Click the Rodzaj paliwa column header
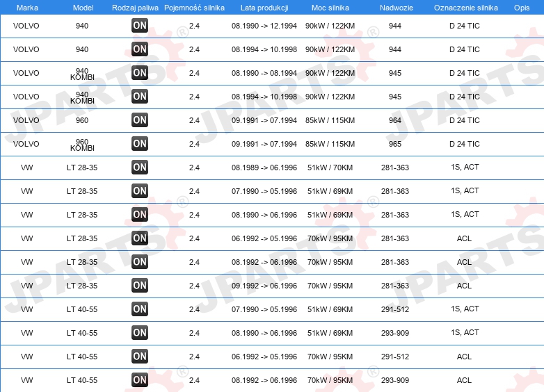This screenshot has height=392, width=544. point(136,8)
